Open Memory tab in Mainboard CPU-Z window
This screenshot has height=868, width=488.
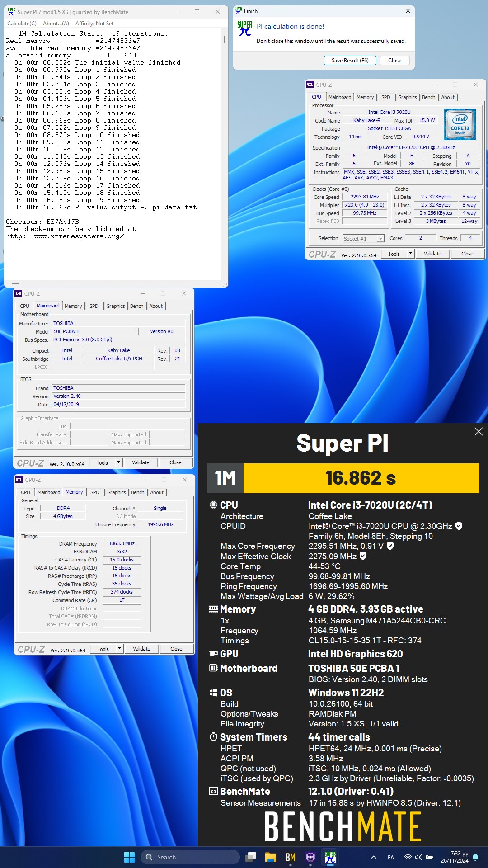coord(73,306)
